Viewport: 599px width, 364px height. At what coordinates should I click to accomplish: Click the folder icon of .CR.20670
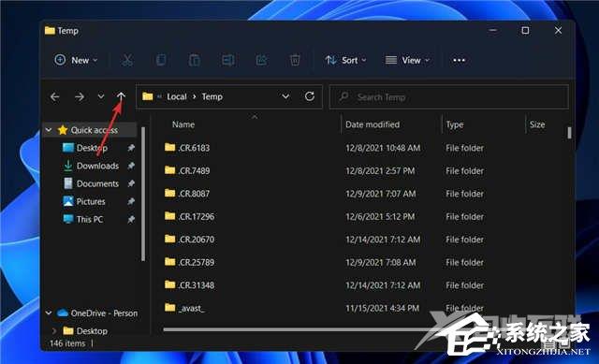170,240
